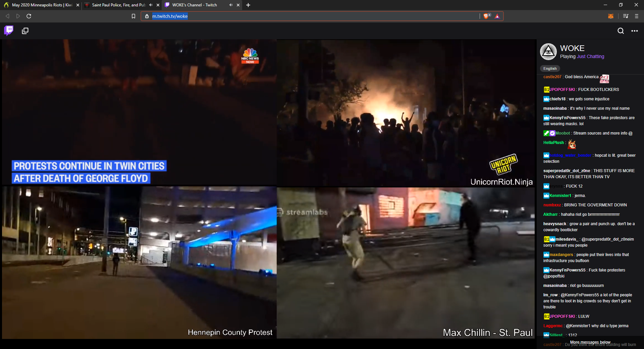Reload the current page

pyautogui.click(x=29, y=16)
